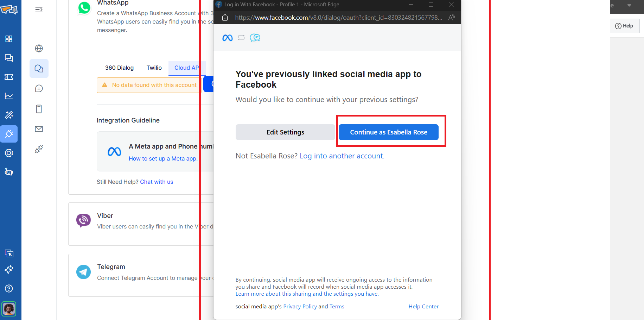Click the WhatsApp logo icon
The width and height of the screenshot is (644, 320).
(84, 8)
